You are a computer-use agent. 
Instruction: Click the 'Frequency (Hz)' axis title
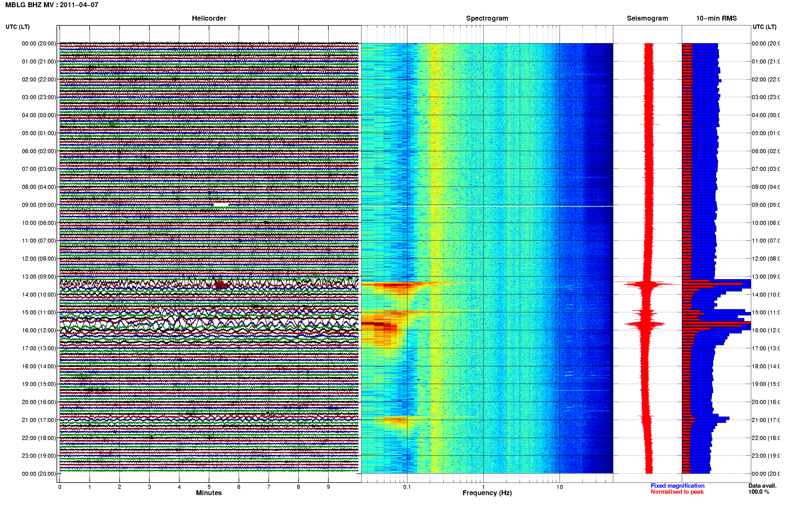coord(487,493)
